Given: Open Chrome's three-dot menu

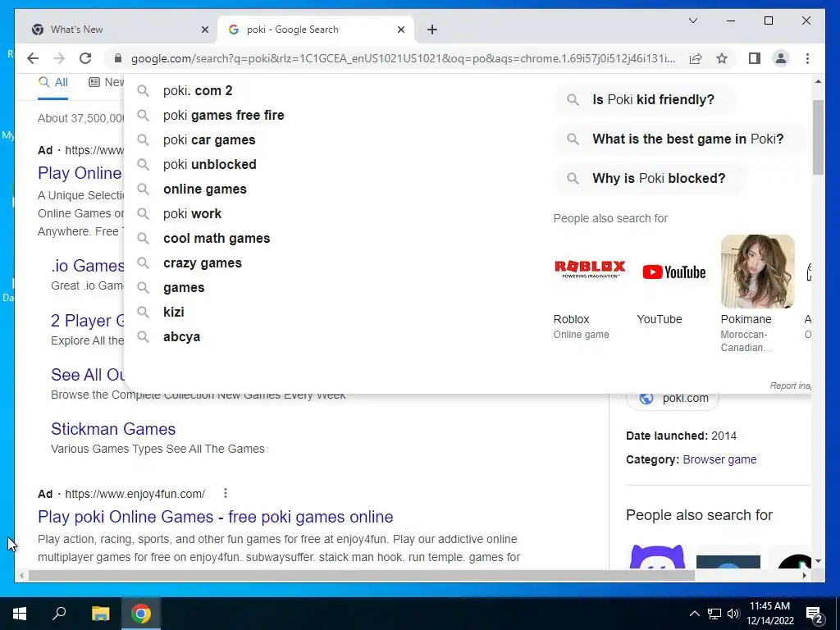Looking at the screenshot, I should [x=807, y=58].
